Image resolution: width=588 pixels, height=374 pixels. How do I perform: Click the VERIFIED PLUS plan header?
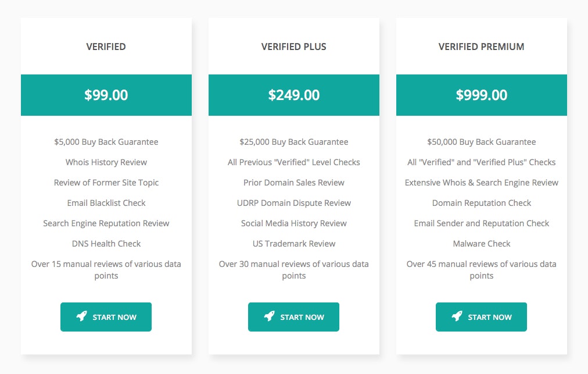pyautogui.click(x=293, y=47)
